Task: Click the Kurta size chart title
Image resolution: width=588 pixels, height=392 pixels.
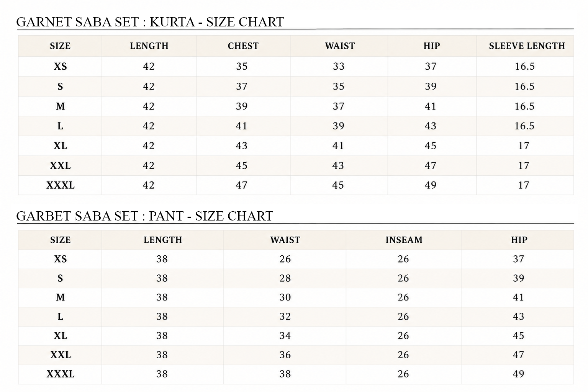Action: [150, 22]
